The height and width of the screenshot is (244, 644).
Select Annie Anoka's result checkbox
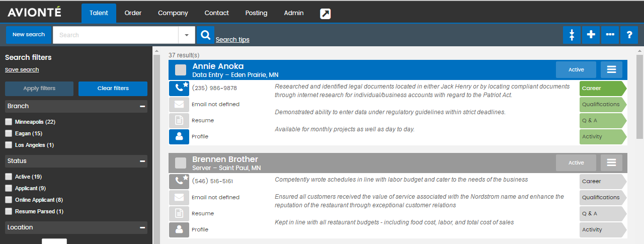[181, 70]
